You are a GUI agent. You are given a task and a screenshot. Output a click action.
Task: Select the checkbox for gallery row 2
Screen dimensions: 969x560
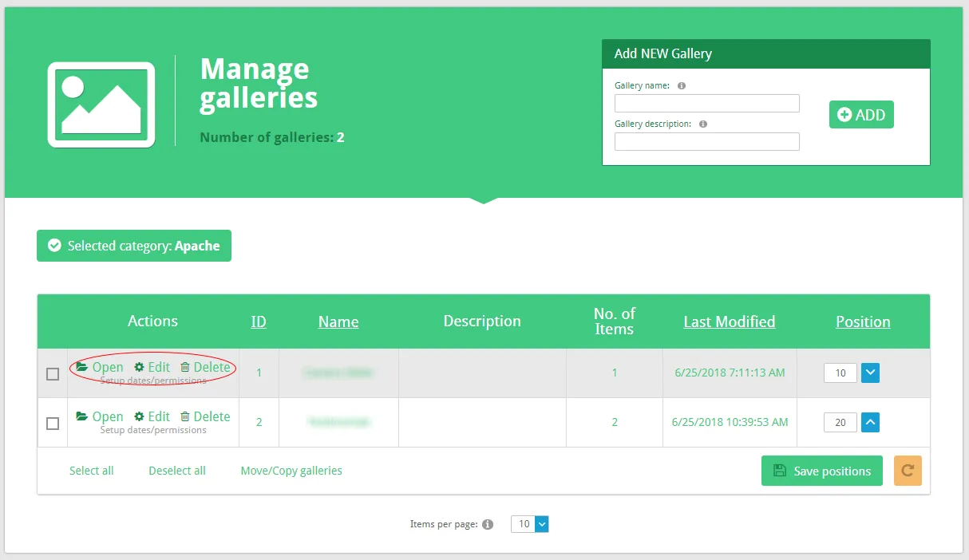pyautogui.click(x=52, y=424)
